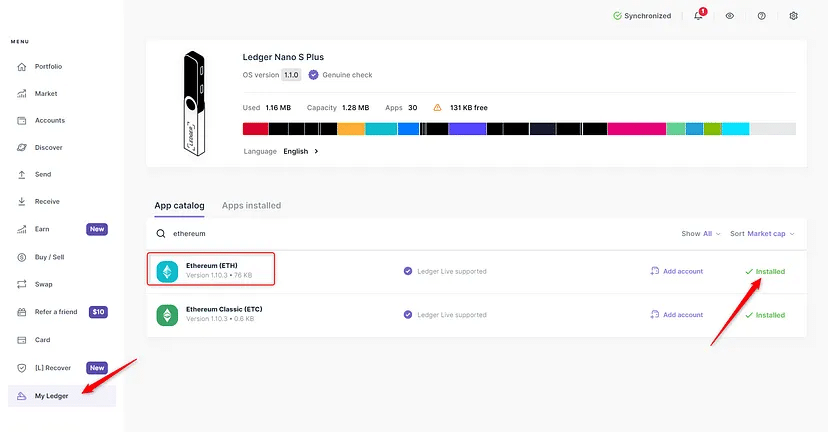Open Portfolio in the sidebar
828x432 pixels.
click(48, 66)
